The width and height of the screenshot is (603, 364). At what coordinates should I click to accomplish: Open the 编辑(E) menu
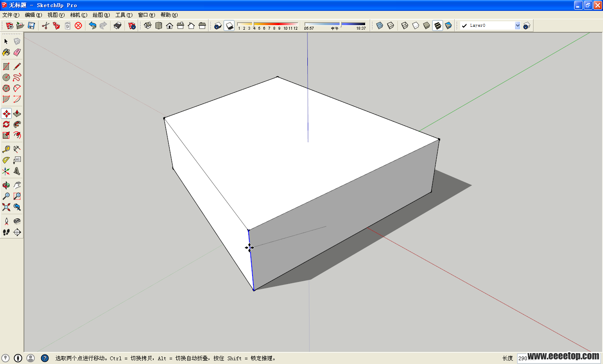click(33, 15)
